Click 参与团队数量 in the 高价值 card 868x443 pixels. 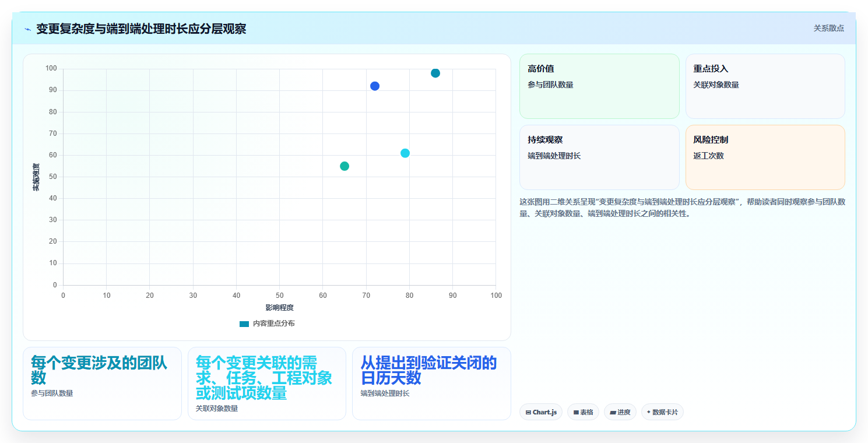tap(550, 85)
